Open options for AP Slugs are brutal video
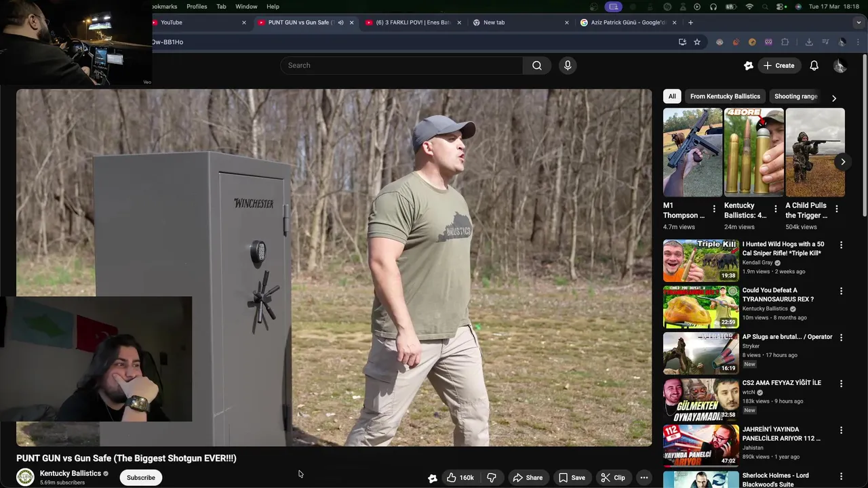 (841, 337)
